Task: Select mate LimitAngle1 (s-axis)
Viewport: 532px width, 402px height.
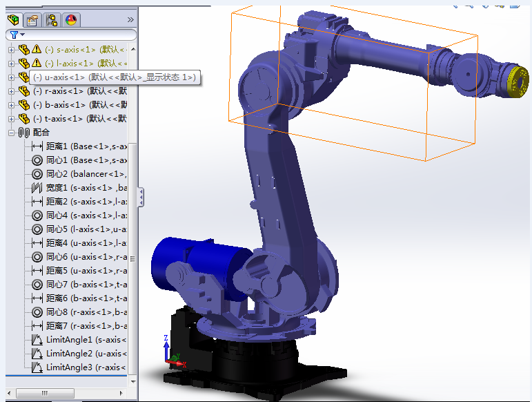Action: pyautogui.click(x=86, y=340)
